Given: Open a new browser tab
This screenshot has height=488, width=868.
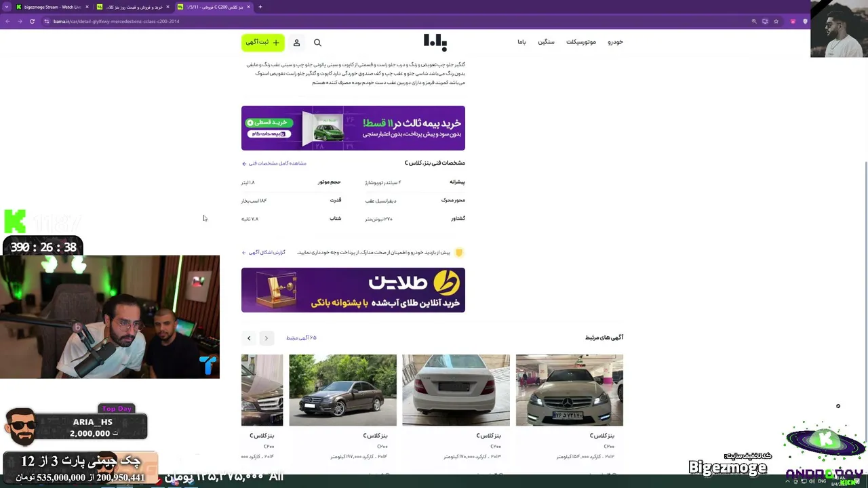Looking at the screenshot, I should (260, 7).
